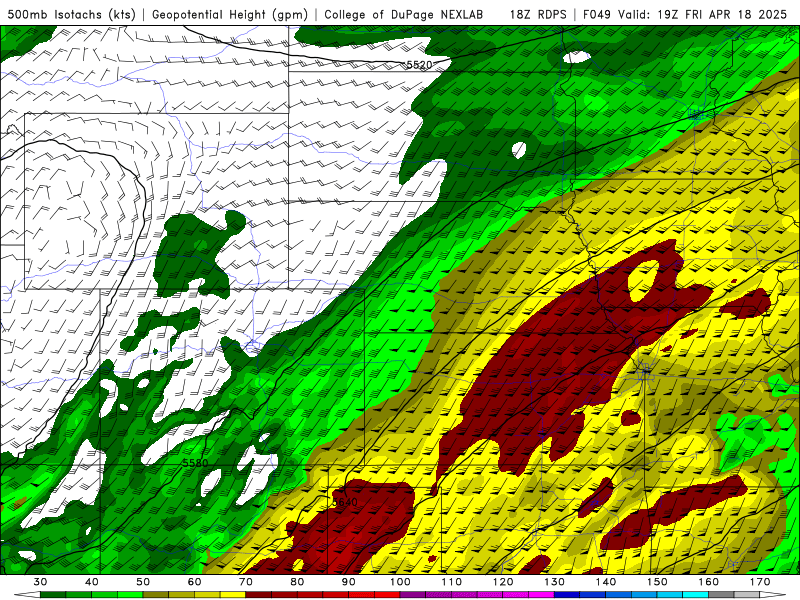Screen dimensions: 800x600
Task: Click the 70 value on the color scale
Action: point(246,582)
